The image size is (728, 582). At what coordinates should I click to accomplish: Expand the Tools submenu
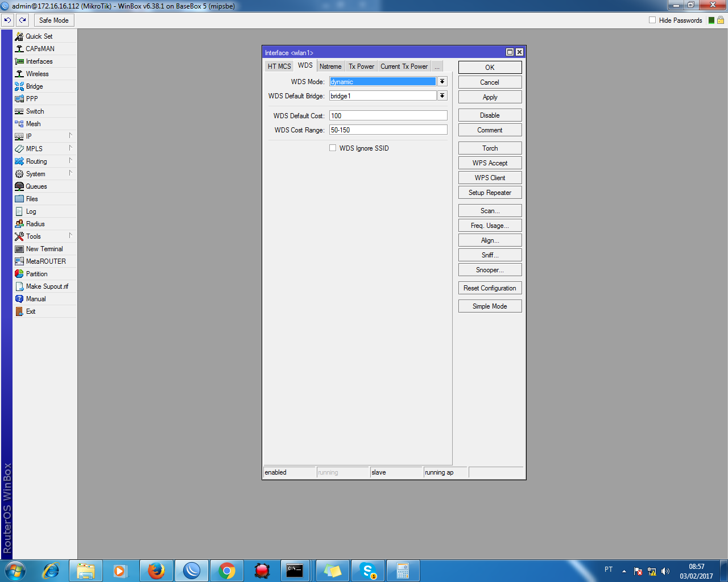point(71,236)
